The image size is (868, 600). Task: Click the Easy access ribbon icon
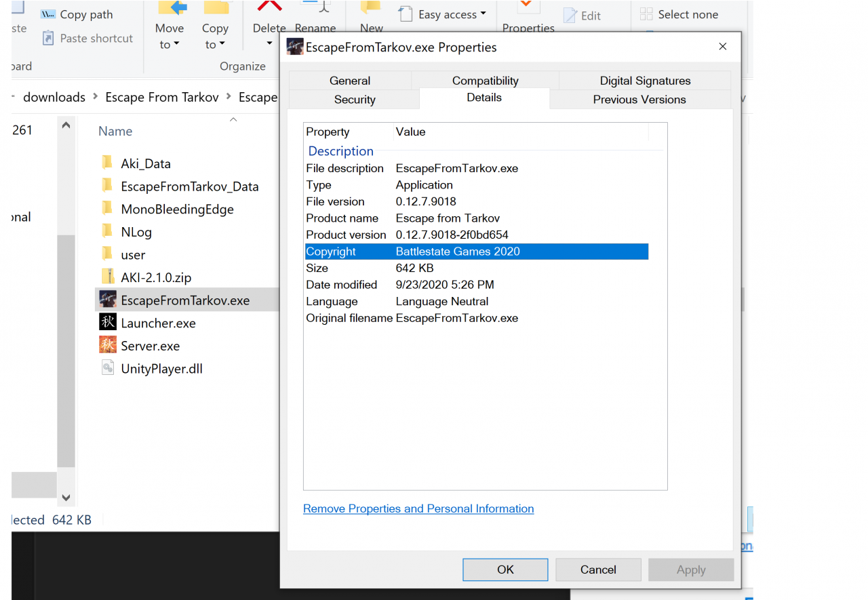point(406,14)
